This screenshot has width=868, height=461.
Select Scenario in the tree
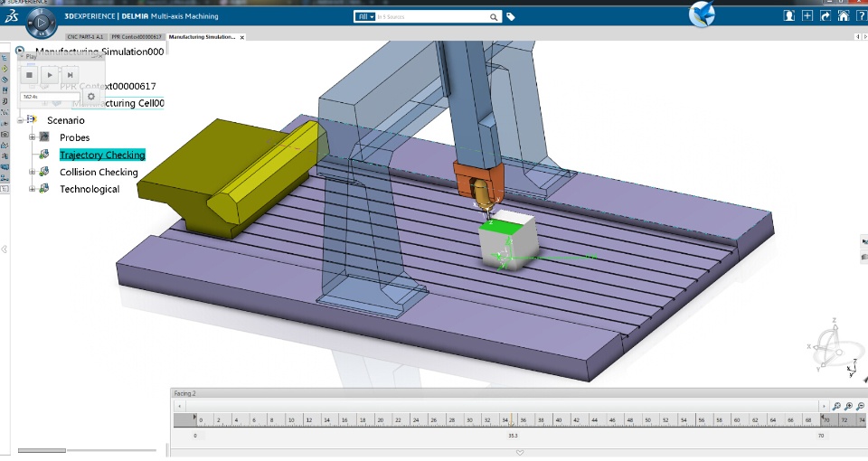tap(66, 120)
